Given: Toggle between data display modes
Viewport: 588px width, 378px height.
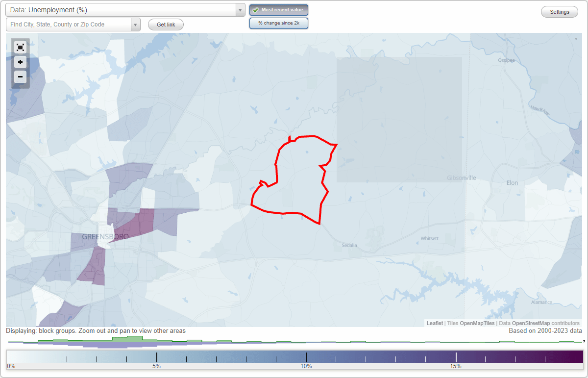Looking at the screenshot, I should 279,23.
